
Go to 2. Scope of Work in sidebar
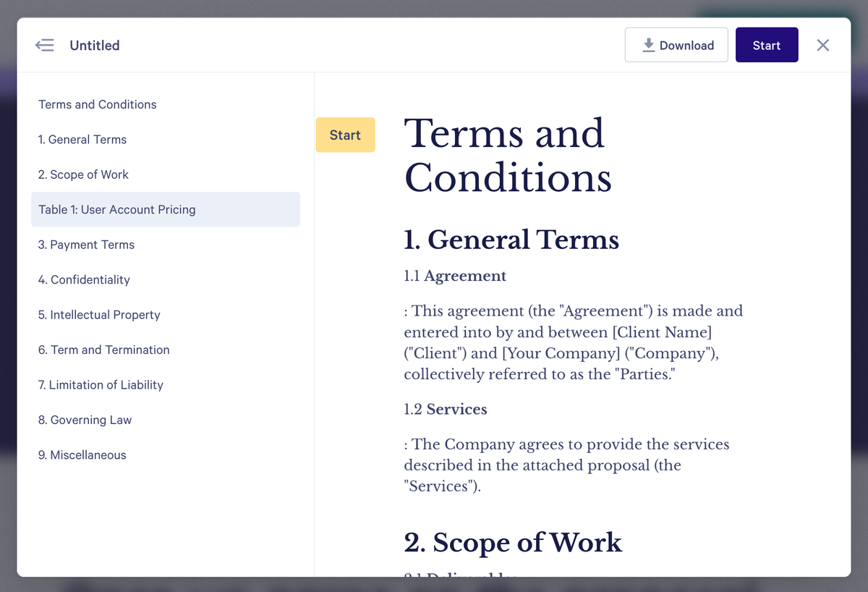pos(166,174)
